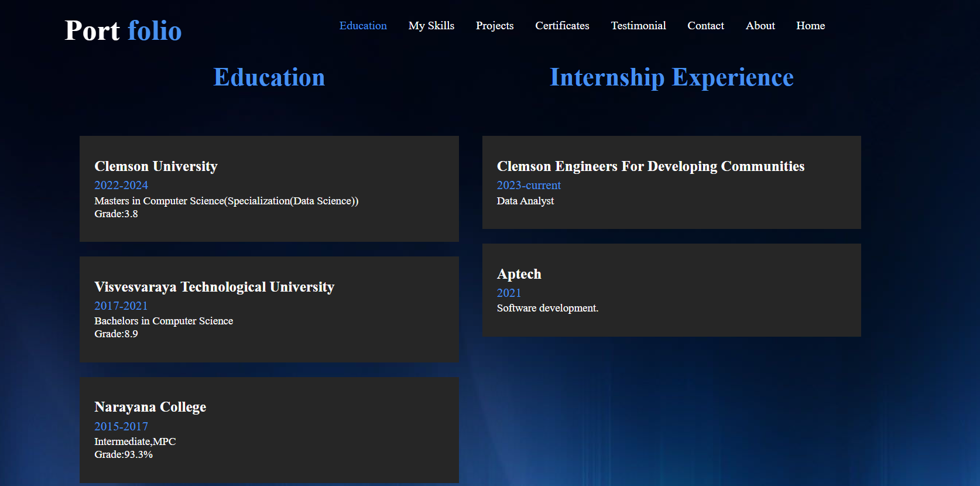This screenshot has width=980, height=486.
Task: Select the Aptech internship card title
Action: point(519,274)
